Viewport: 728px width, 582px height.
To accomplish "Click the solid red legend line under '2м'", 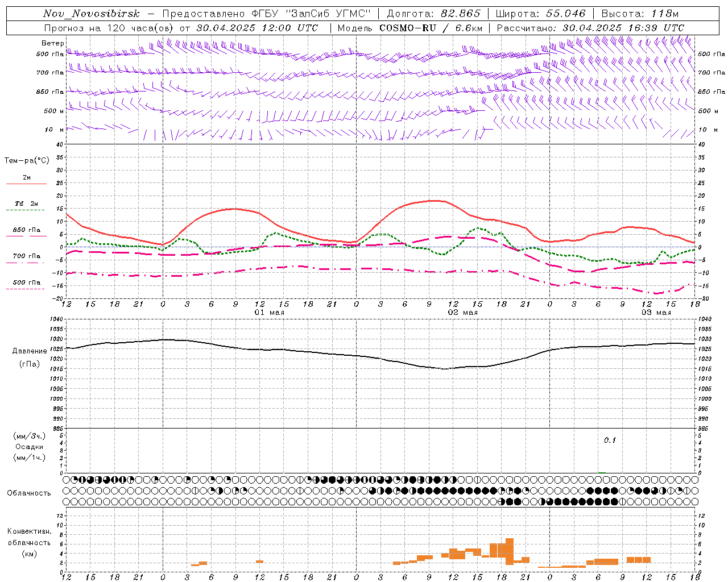I will pyautogui.click(x=26, y=184).
